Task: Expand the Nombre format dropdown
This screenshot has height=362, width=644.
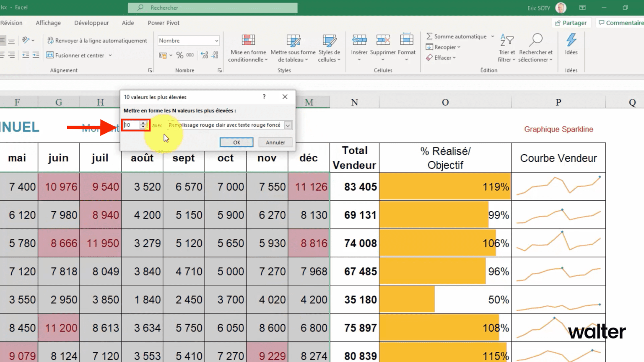Action: [x=216, y=41]
